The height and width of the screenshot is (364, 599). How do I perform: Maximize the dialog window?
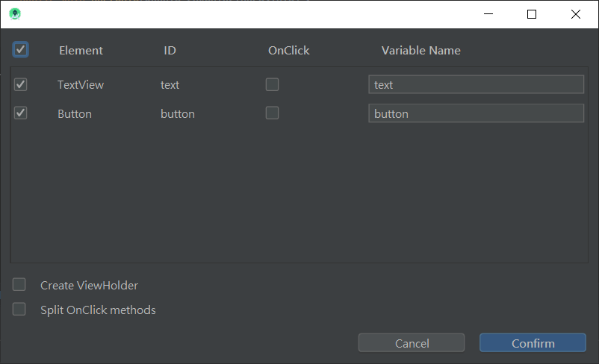click(x=532, y=14)
